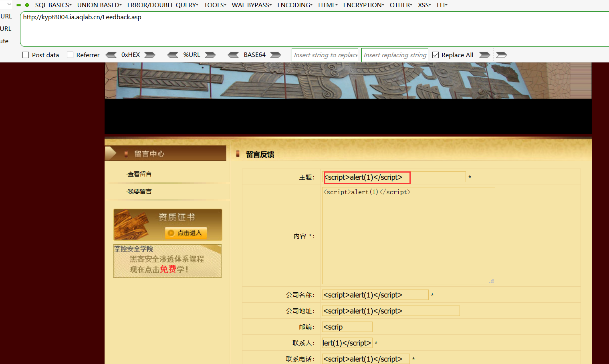This screenshot has width=609, height=364.
Task: Click the HackBar URL text area
Action: [315, 29]
